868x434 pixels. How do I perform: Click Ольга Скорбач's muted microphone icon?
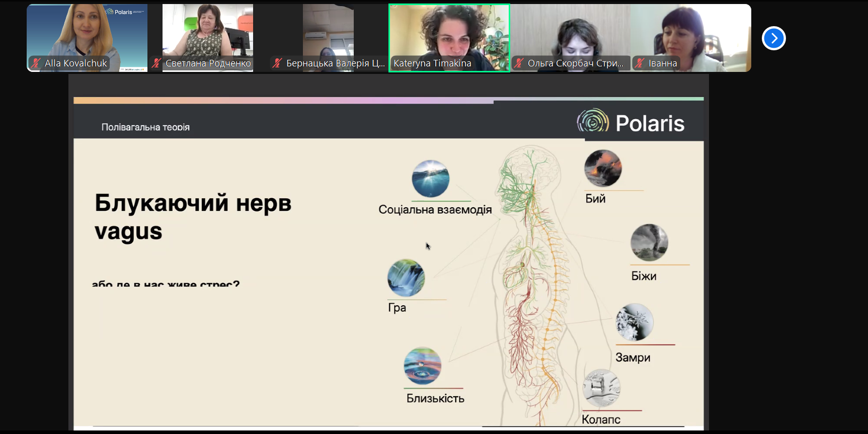(x=519, y=63)
